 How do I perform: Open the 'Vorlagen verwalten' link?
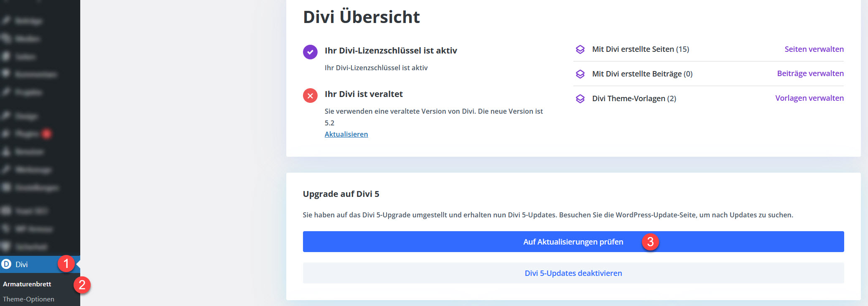pyautogui.click(x=809, y=98)
